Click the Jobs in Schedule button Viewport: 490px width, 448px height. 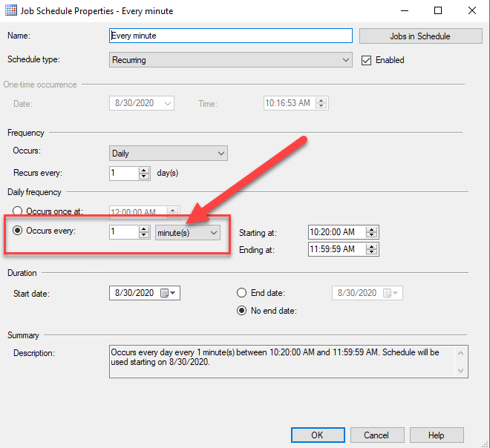click(419, 36)
